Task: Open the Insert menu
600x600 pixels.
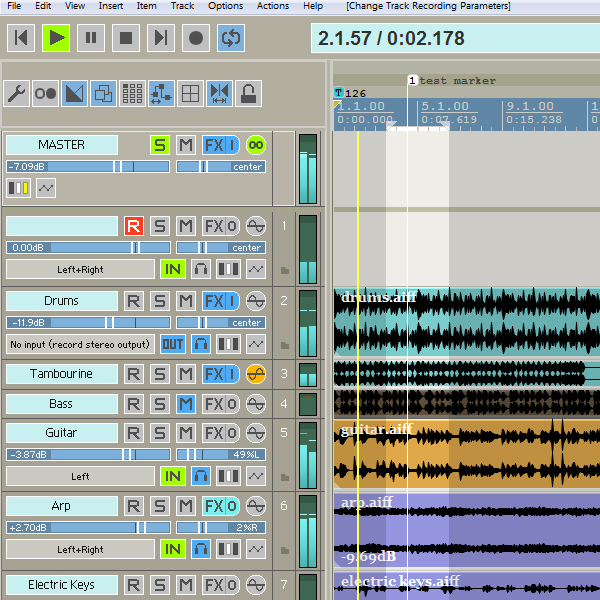Action: click(111, 6)
